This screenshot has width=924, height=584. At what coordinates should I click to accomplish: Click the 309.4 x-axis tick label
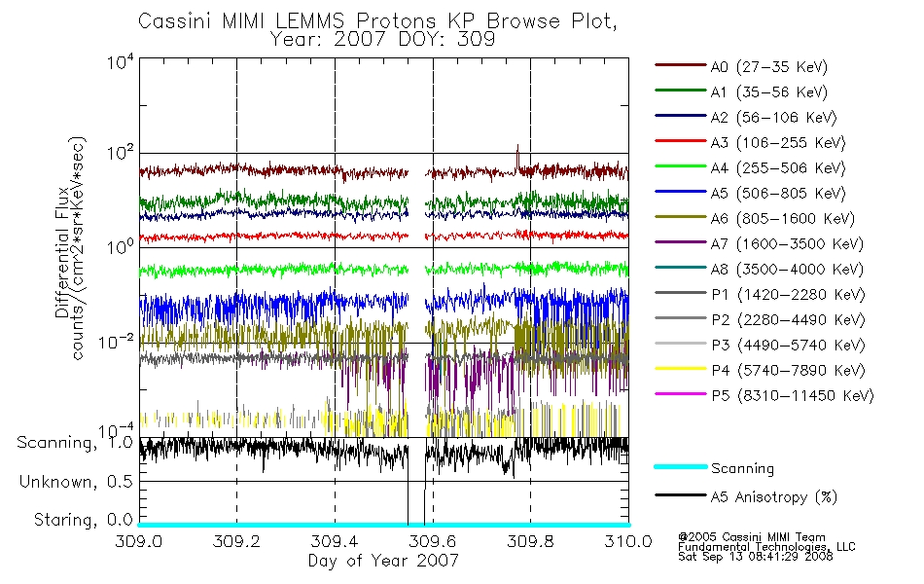[x=335, y=541]
